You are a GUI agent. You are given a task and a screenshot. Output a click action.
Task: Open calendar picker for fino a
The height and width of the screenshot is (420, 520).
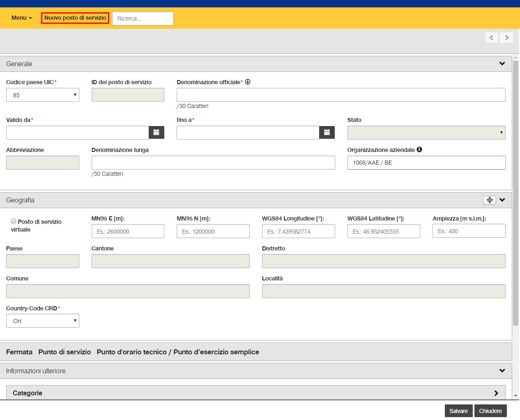click(x=327, y=132)
